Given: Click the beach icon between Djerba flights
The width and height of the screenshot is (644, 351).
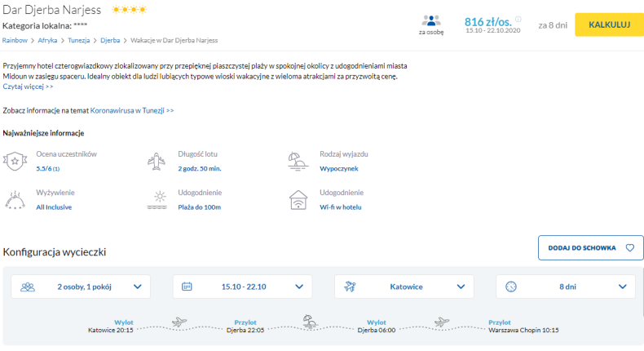Looking at the screenshot, I should pyautogui.click(x=310, y=321).
